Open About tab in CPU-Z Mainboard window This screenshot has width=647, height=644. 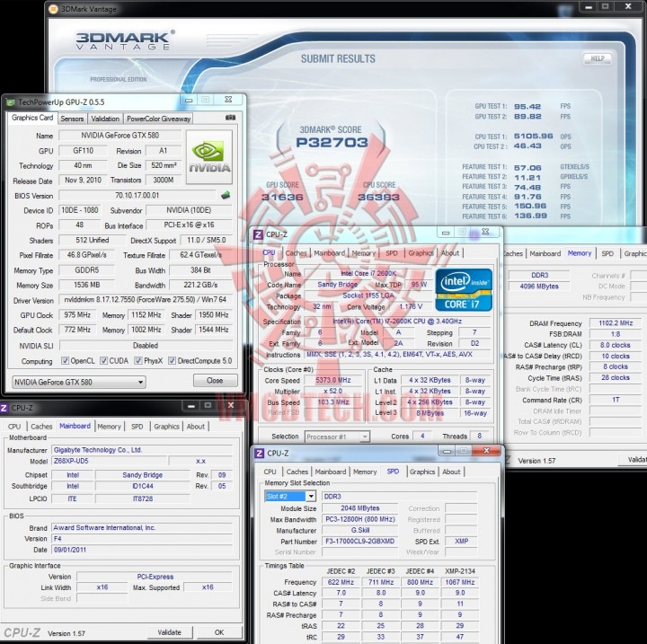(x=196, y=426)
